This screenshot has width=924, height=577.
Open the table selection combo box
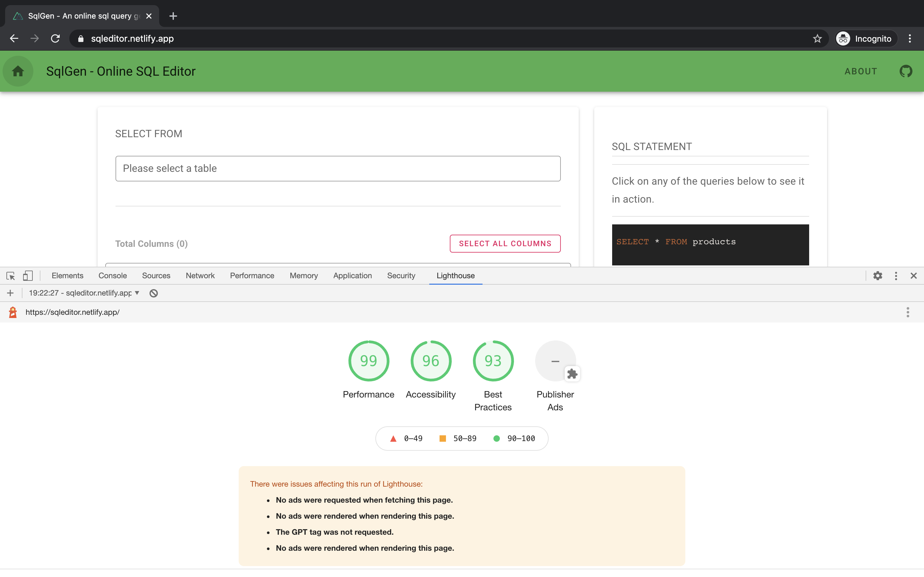tap(338, 168)
